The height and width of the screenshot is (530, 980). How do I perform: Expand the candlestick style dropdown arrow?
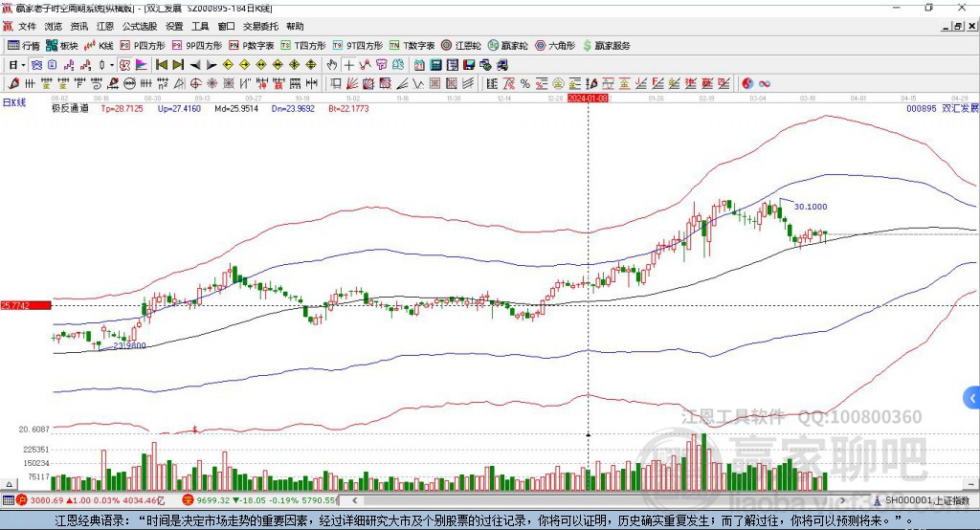pyautogui.click(x=112, y=65)
